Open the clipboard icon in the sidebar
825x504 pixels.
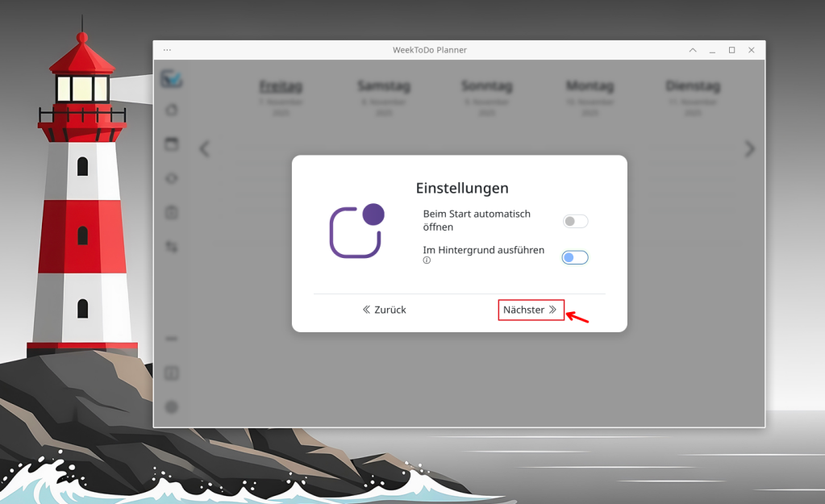172,213
